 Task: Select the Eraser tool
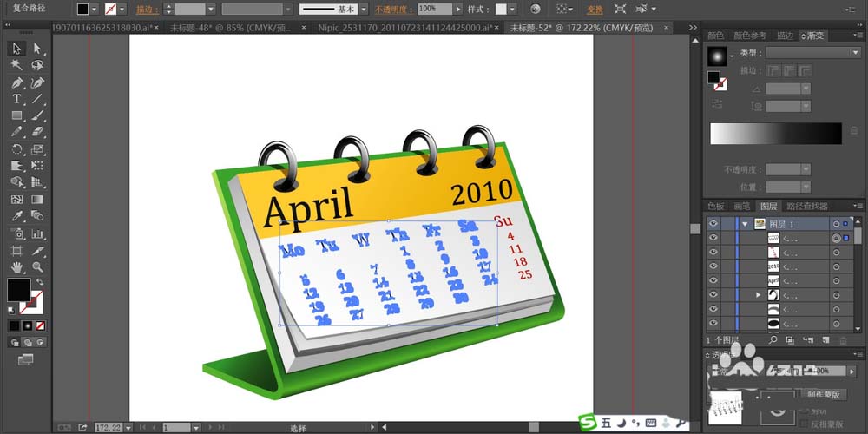(37, 132)
